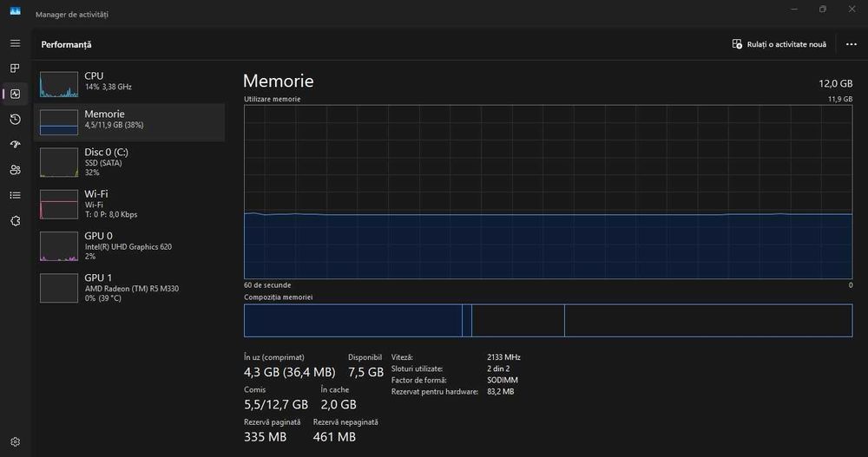Open the Processes page icon
Viewport: 868px width, 457px height.
pos(15,68)
